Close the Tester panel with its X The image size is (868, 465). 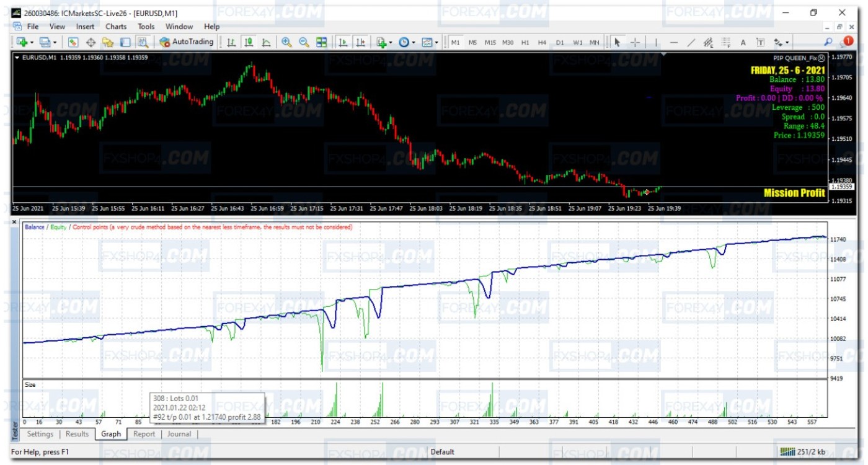click(15, 221)
